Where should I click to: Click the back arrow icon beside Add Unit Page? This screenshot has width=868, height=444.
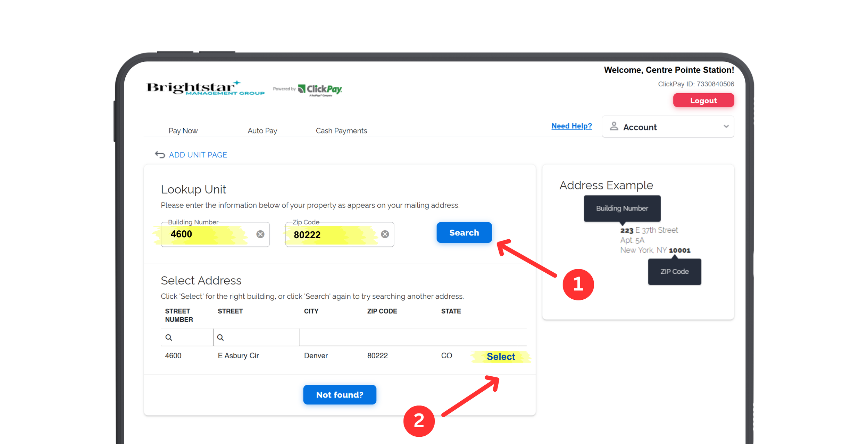point(160,155)
